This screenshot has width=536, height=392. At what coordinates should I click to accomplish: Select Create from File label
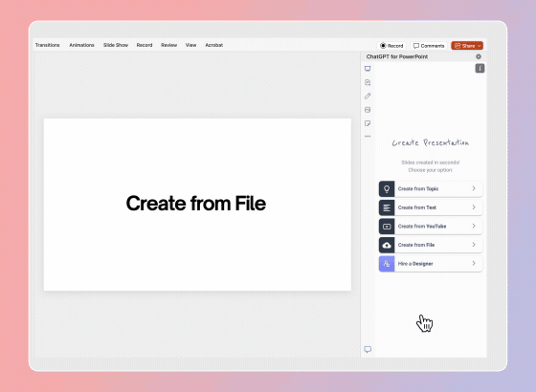pos(416,245)
